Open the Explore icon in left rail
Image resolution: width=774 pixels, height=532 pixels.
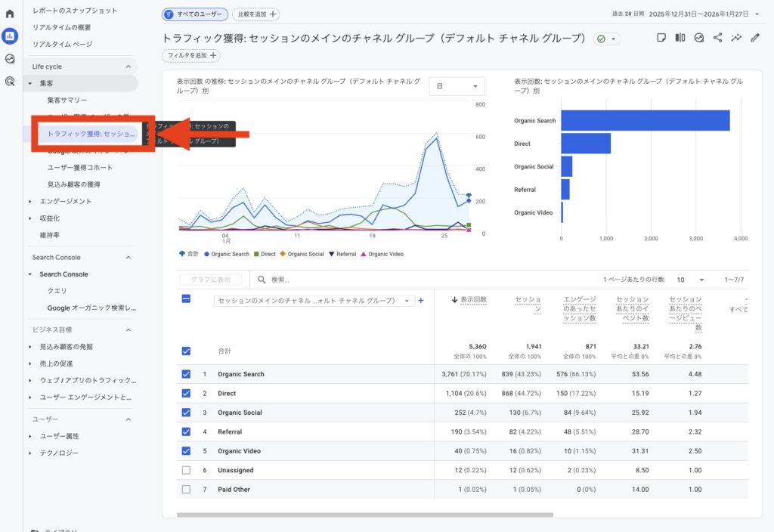coord(10,58)
